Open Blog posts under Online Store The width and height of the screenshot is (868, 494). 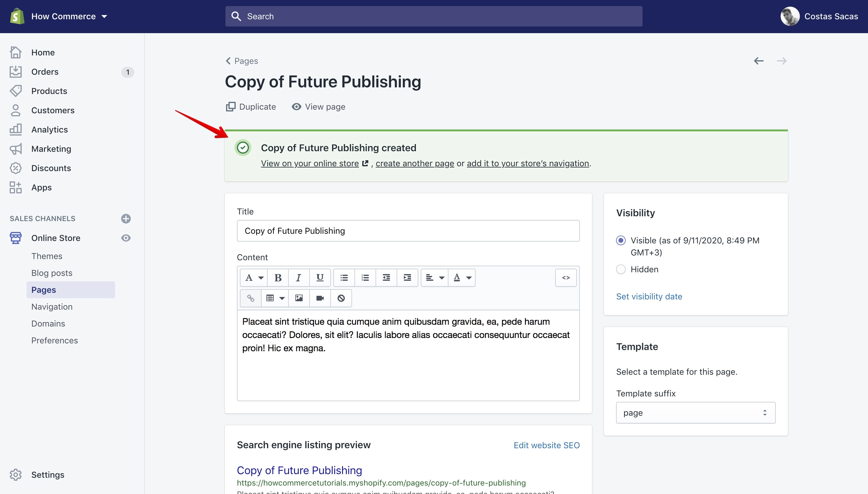pos(52,273)
